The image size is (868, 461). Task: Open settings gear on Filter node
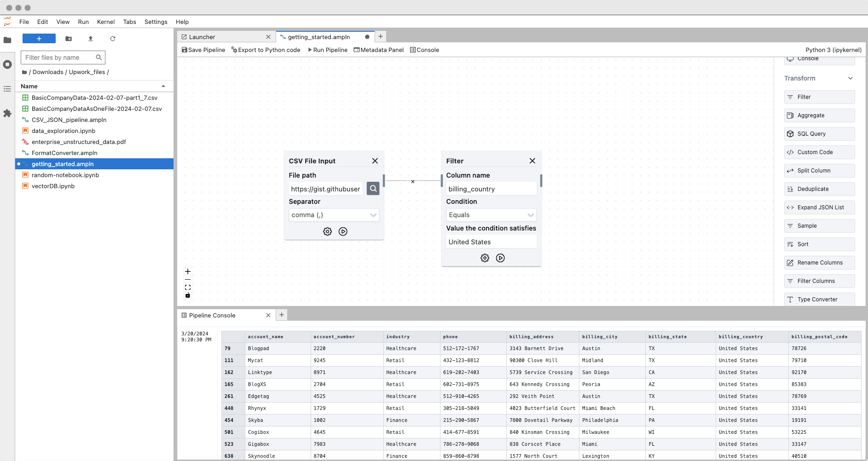(x=485, y=258)
